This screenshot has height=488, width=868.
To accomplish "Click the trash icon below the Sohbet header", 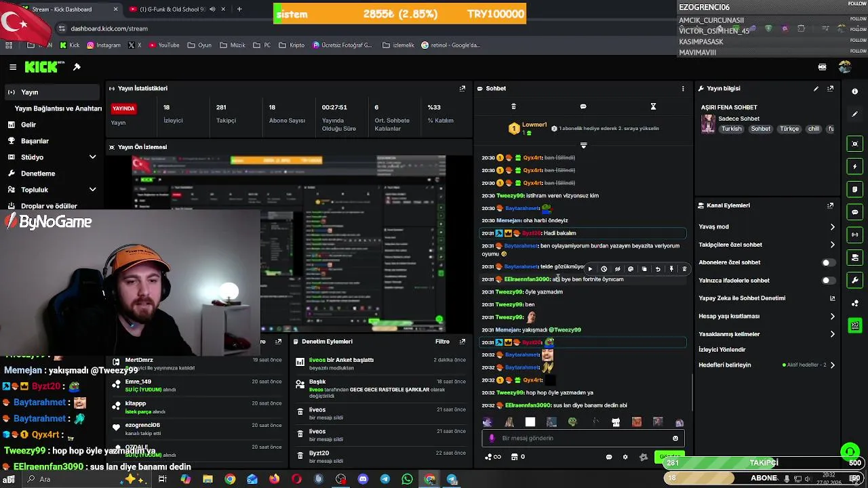I will point(513,106).
